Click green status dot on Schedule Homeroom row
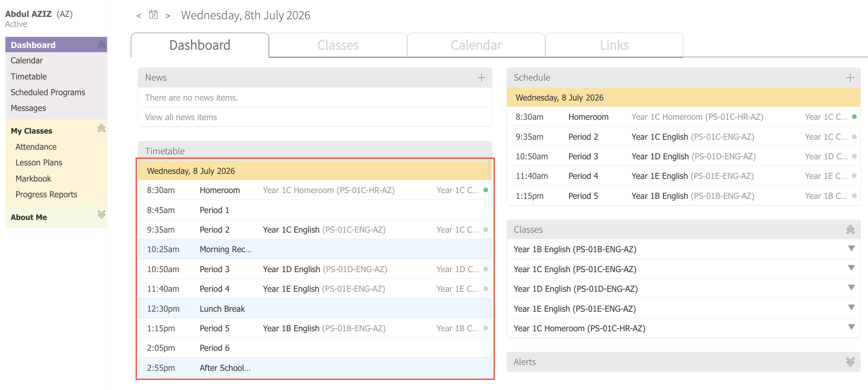This screenshot has width=868, height=390. coord(854,117)
